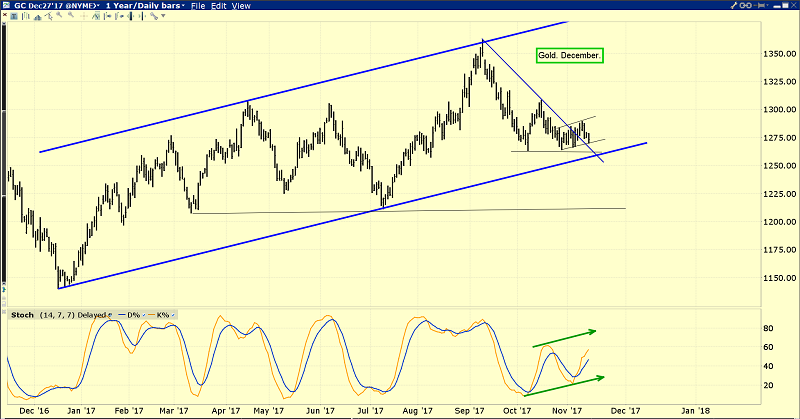800x419 pixels.
Task: Click the wrench configuration icon in the toolbar
Action: point(154,16)
